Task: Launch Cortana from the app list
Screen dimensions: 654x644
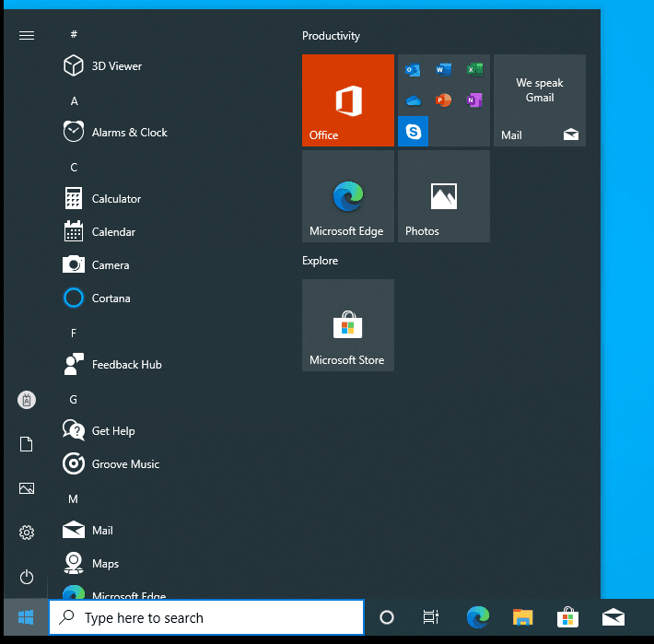Action: coord(111,299)
